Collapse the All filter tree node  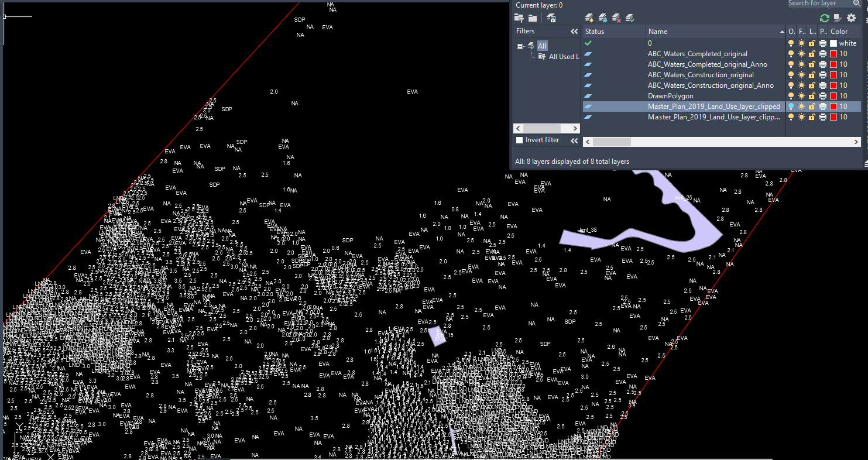[520, 46]
